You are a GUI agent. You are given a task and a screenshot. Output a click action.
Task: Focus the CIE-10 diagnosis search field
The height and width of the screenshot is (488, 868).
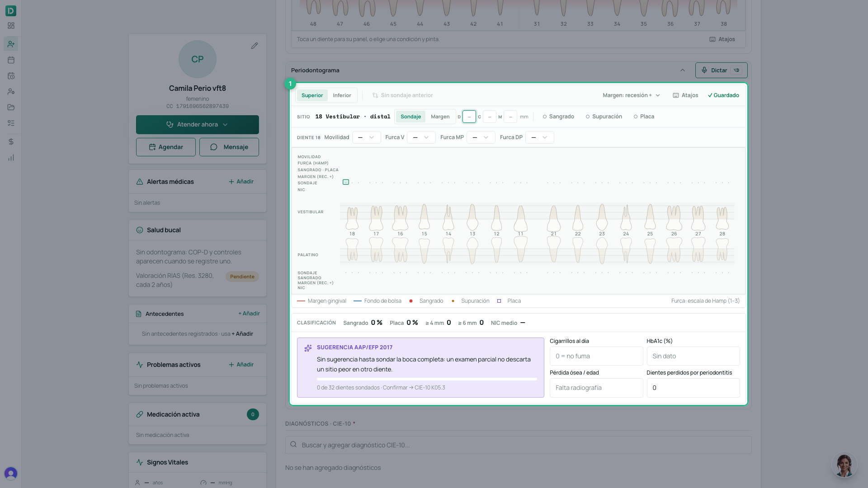tap(518, 445)
